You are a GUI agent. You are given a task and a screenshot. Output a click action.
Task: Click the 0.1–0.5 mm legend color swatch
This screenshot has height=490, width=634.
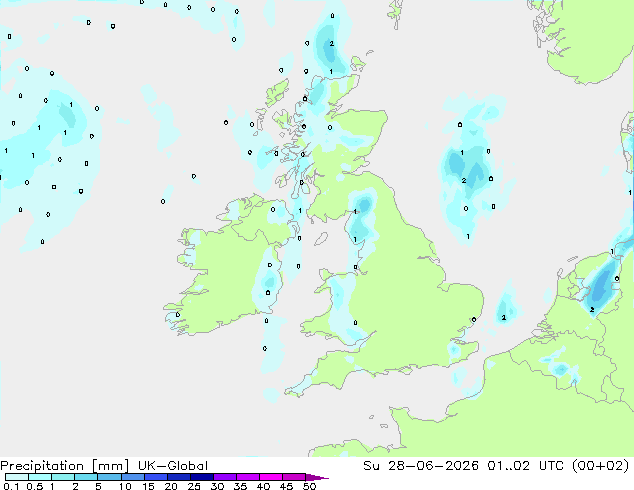coord(17,477)
